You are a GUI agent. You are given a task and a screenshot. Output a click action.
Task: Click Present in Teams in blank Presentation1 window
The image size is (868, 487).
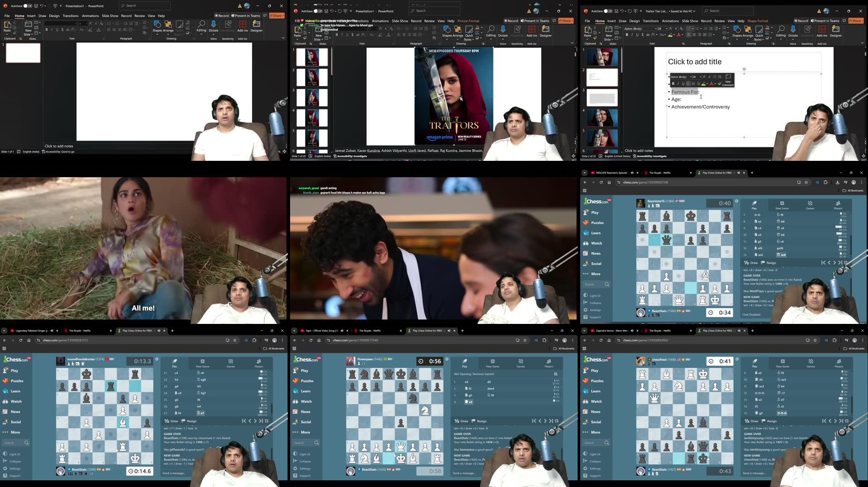245,16
